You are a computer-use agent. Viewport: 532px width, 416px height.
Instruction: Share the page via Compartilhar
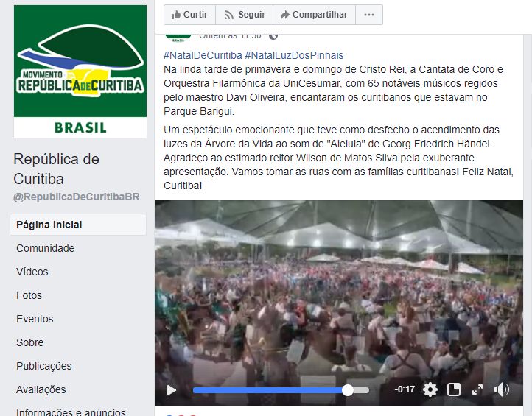(x=314, y=15)
